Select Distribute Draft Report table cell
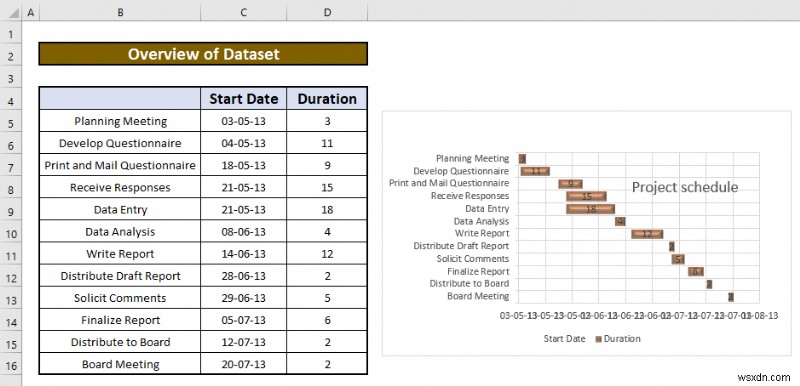The height and width of the screenshot is (386, 800). click(x=120, y=276)
